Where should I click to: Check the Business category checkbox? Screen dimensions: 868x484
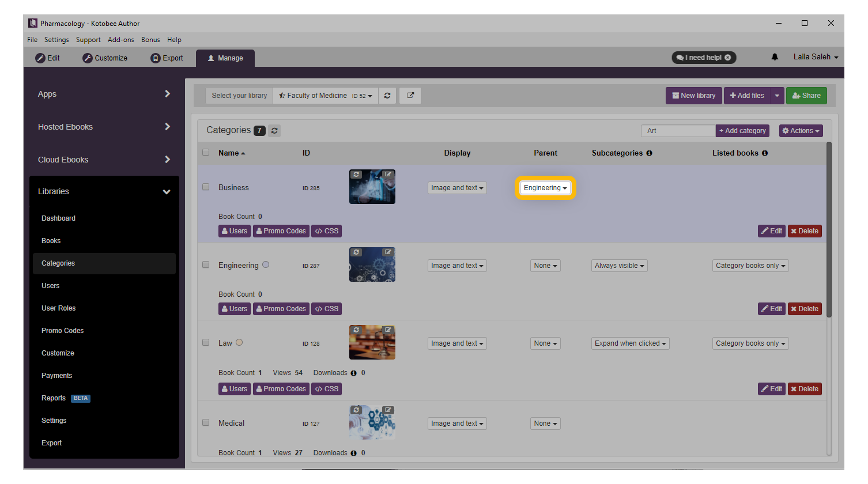(x=206, y=187)
